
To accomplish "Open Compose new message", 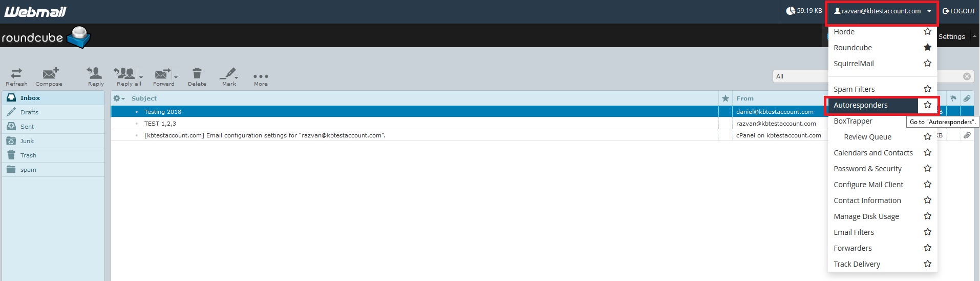I will (x=49, y=74).
